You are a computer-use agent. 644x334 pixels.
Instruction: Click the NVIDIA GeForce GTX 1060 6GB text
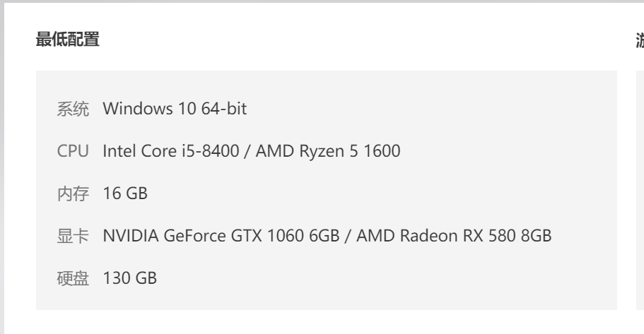(221, 236)
